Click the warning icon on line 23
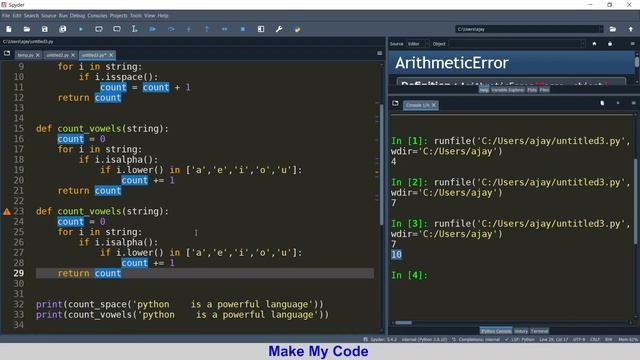This screenshot has height=360, width=640. point(7,211)
